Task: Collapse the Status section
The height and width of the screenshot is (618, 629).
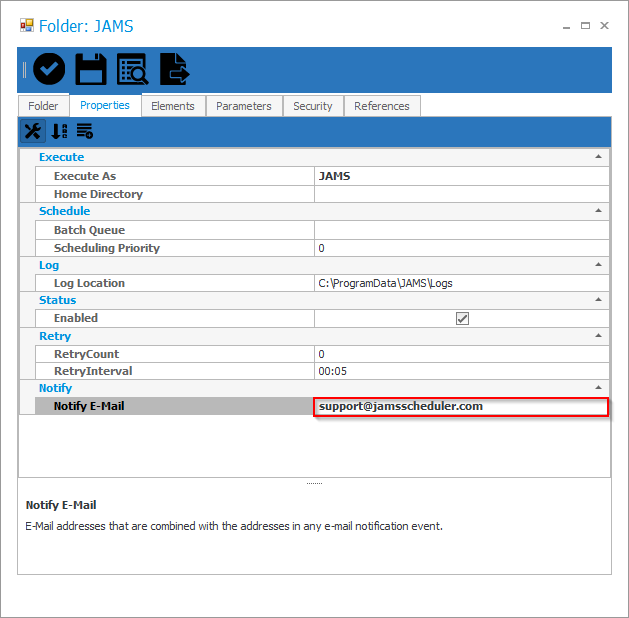Action: [x=599, y=300]
